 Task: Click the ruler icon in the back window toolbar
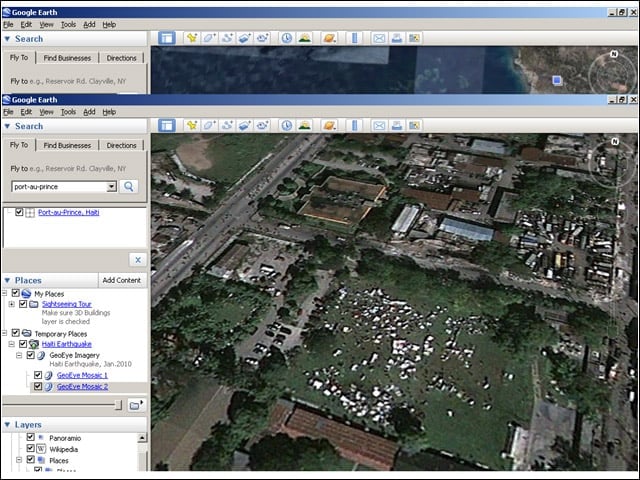(x=354, y=38)
